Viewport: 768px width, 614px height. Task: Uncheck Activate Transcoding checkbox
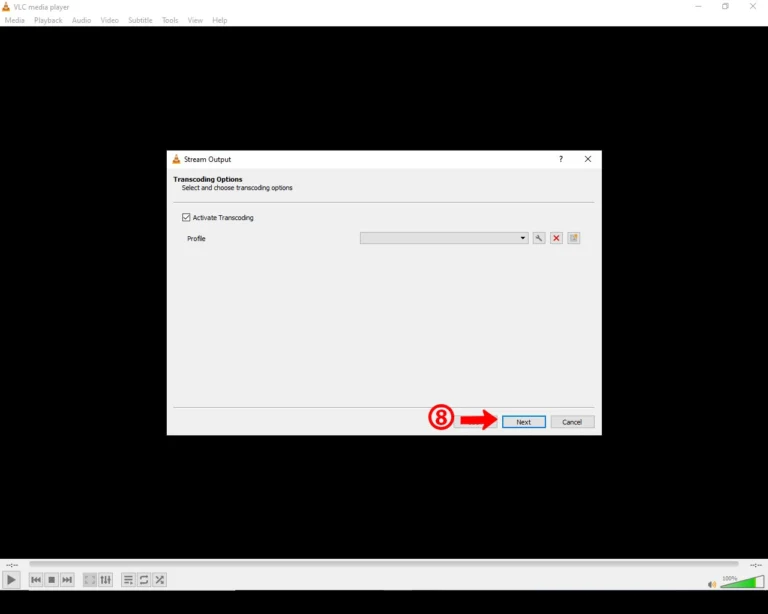tap(186, 217)
